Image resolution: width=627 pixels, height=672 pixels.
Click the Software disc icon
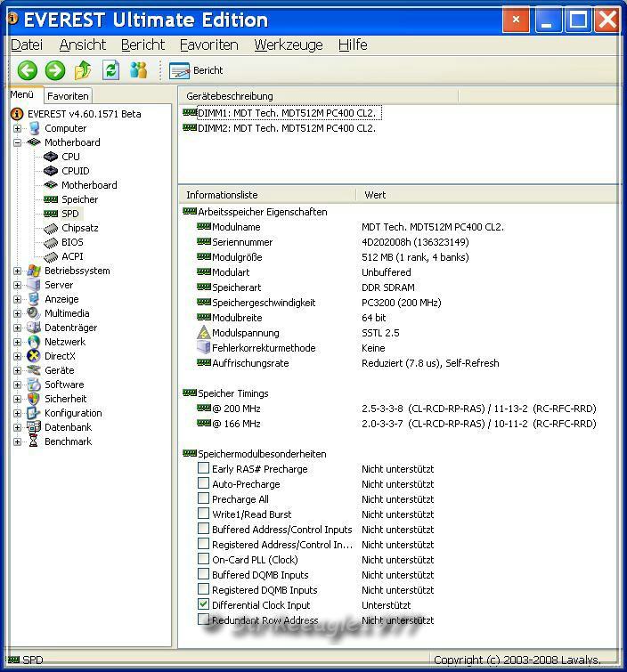34,385
